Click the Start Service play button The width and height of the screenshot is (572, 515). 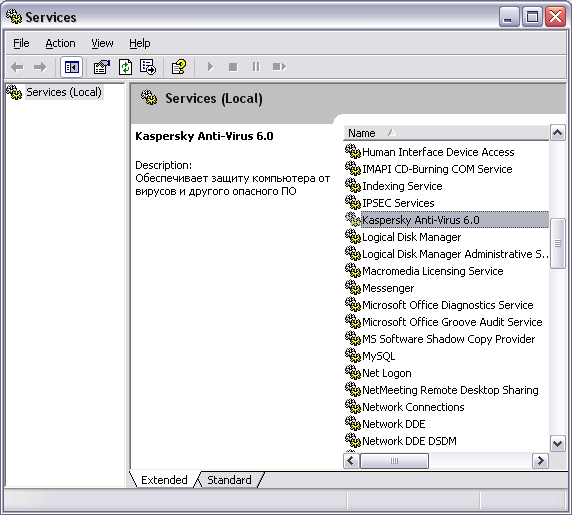point(210,67)
